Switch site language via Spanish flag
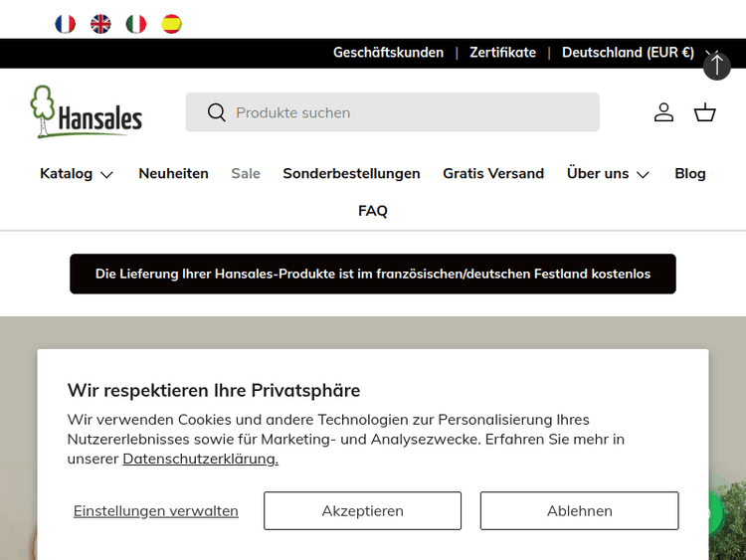This screenshot has height=560, width=746. [171, 24]
